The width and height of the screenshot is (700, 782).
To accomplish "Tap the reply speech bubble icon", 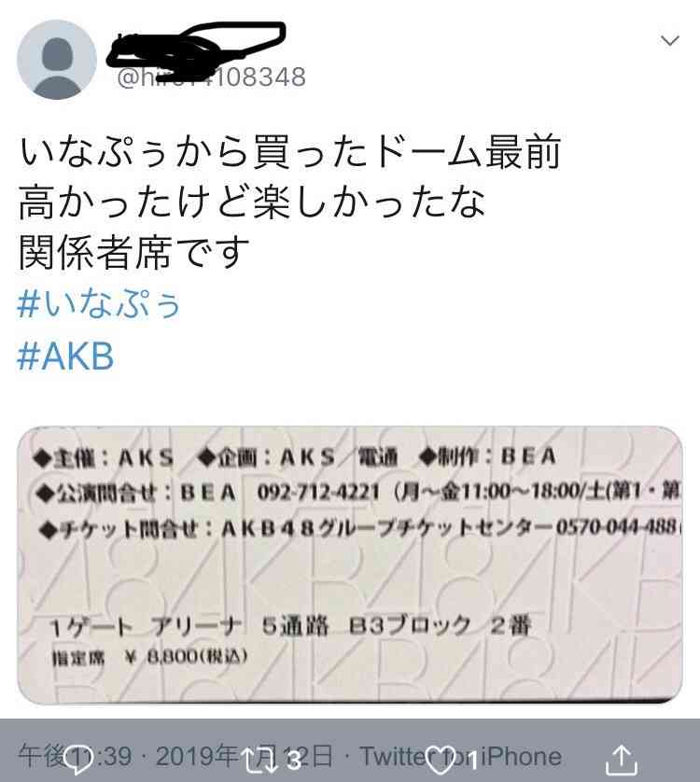I will [80, 760].
